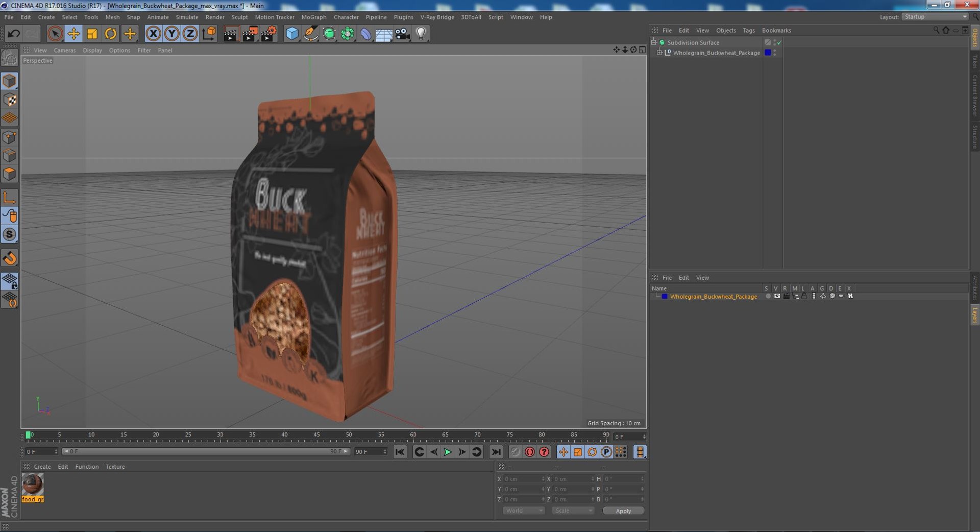This screenshot has height=532, width=980.
Task: Play the animation forward
Action: pos(448,452)
